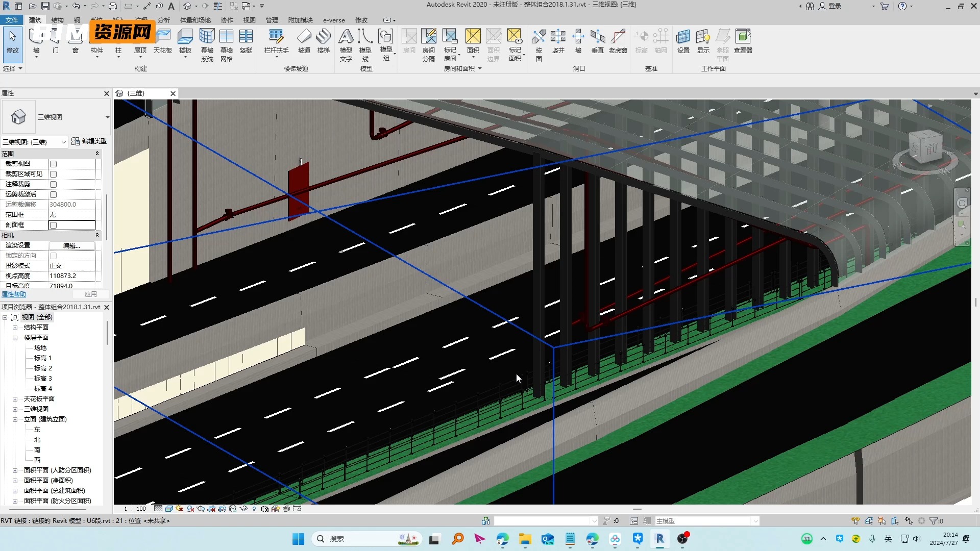This screenshot has height=551, width=980.
Task: Enable the 剖面框 checkbox
Action: pyautogui.click(x=53, y=224)
